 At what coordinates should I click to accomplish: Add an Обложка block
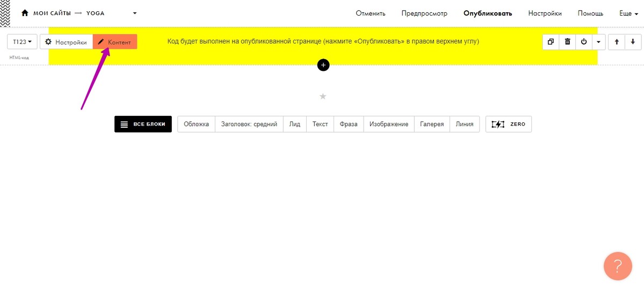point(197,124)
